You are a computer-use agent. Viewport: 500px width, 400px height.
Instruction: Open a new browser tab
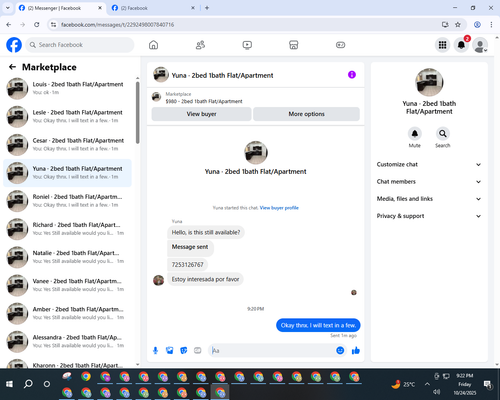point(207,8)
